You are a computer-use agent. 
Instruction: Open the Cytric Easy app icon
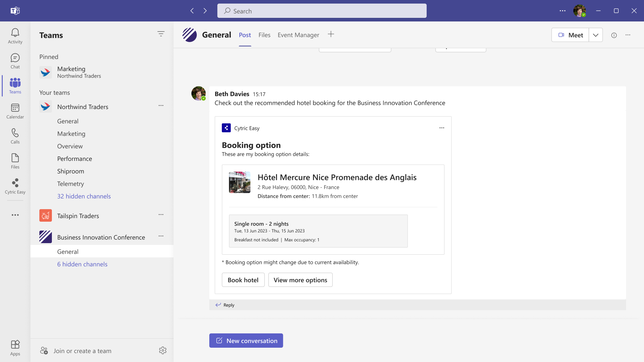pos(15,186)
